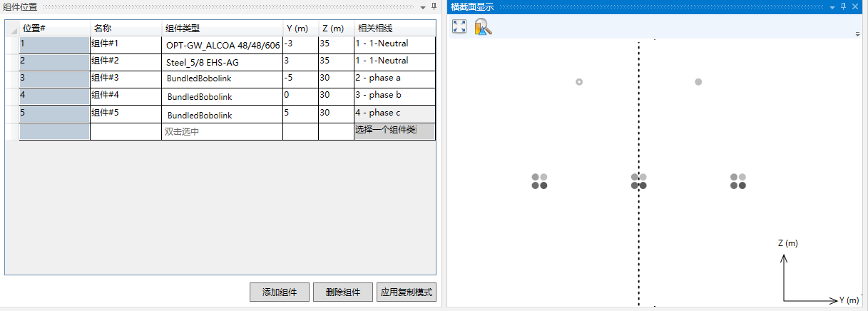The height and width of the screenshot is (311, 868).
Task: Select position cell 1 in first row
Action: [55, 45]
